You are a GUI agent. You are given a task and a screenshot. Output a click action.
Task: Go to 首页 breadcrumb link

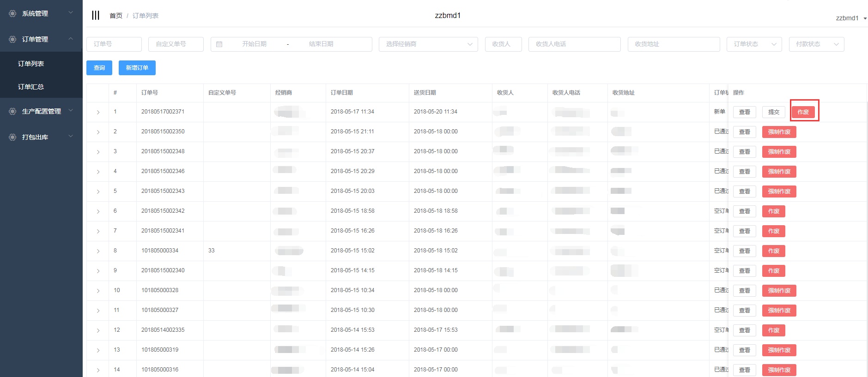115,16
